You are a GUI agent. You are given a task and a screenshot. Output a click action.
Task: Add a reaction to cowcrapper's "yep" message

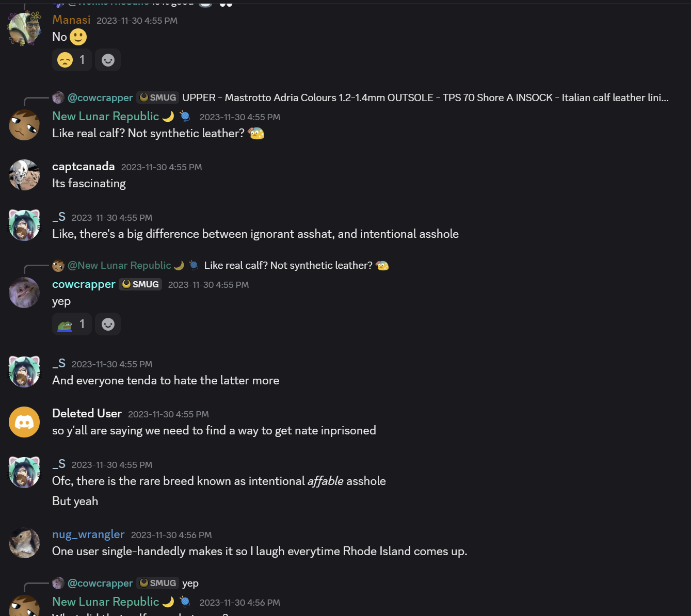tap(108, 325)
